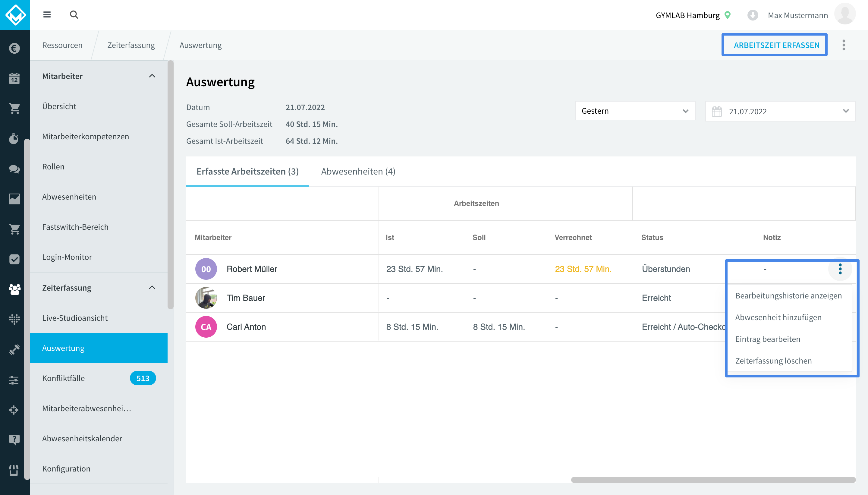The image size is (868, 495).
Task: Open three-dot menu in Robert Müller row
Action: pyautogui.click(x=840, y=269)
